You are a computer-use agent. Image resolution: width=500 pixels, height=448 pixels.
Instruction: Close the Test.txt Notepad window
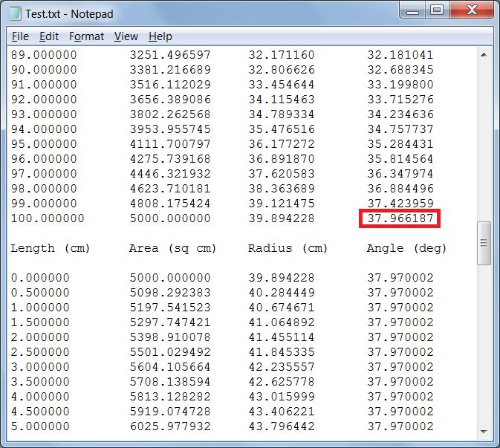[472, 11]
